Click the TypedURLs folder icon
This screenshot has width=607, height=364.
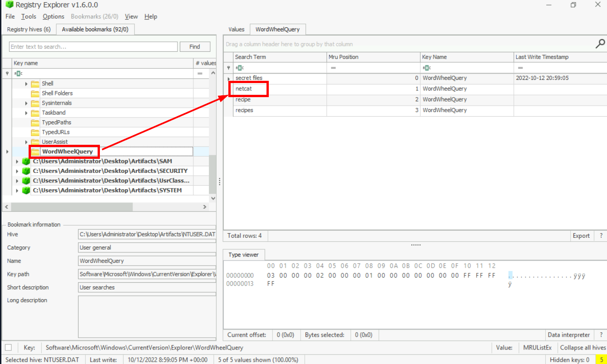(x=35, y=132)
